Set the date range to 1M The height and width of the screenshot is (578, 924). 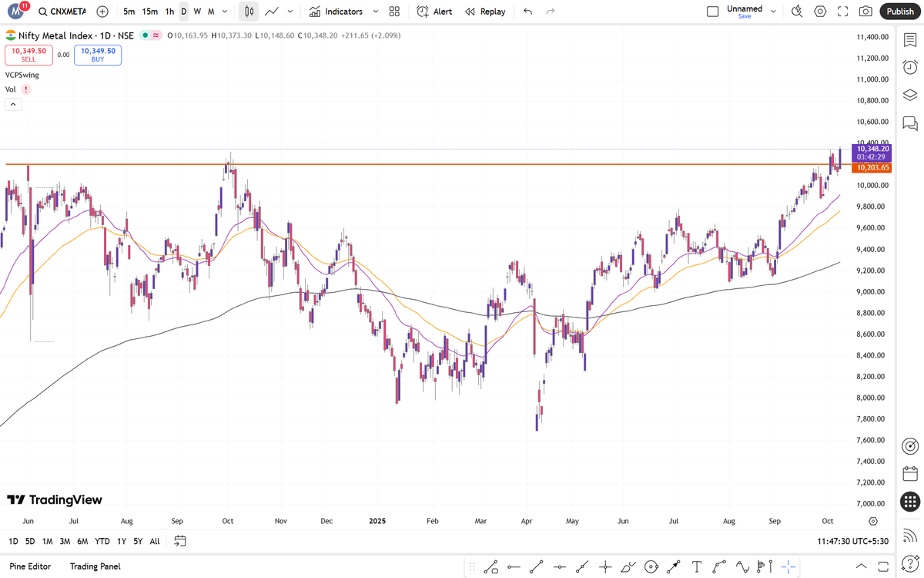point(48,541)
